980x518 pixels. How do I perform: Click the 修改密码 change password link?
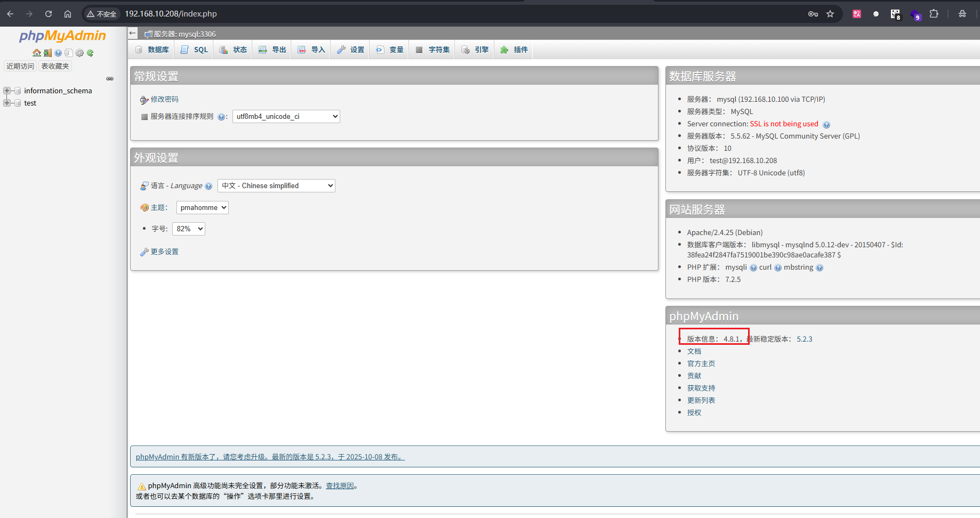tap(164, 99)
